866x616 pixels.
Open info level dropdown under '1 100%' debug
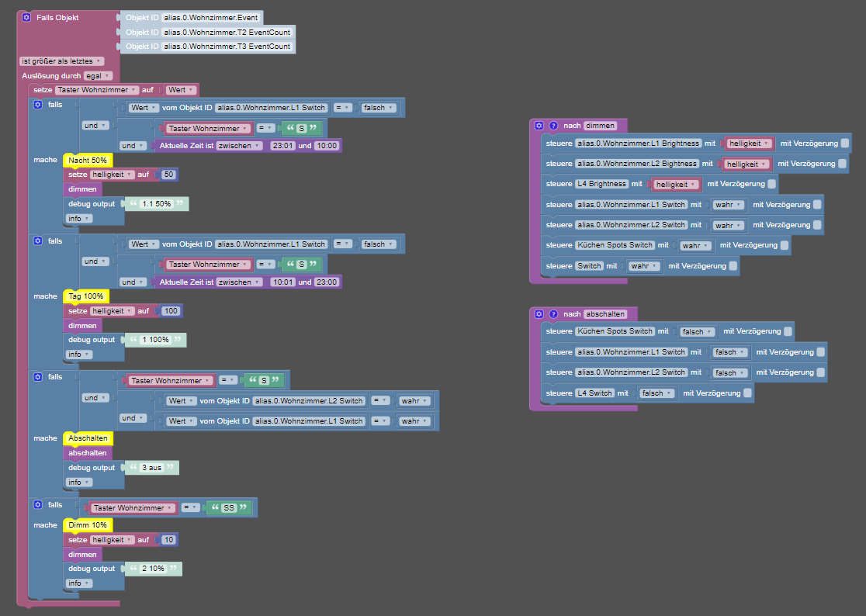pyautogui.click(x=78, y=355)
